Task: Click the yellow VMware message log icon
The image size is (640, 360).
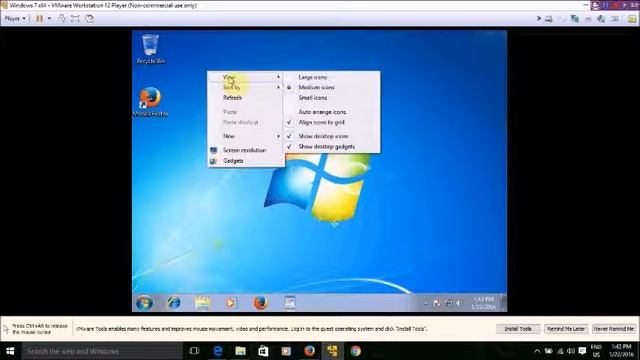Action: tap(632, 19)
